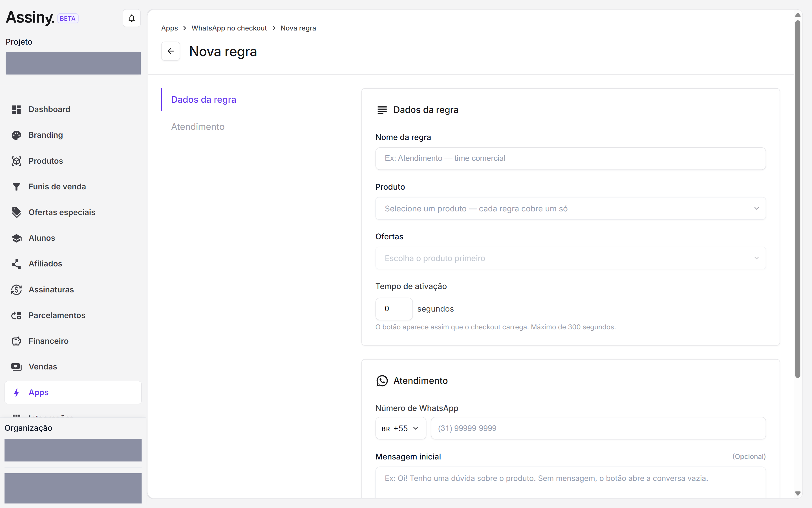Image resolution: width=812 pixels, height=508 pixels.
Task: Click the Branding palette icon
Action: 16,135
